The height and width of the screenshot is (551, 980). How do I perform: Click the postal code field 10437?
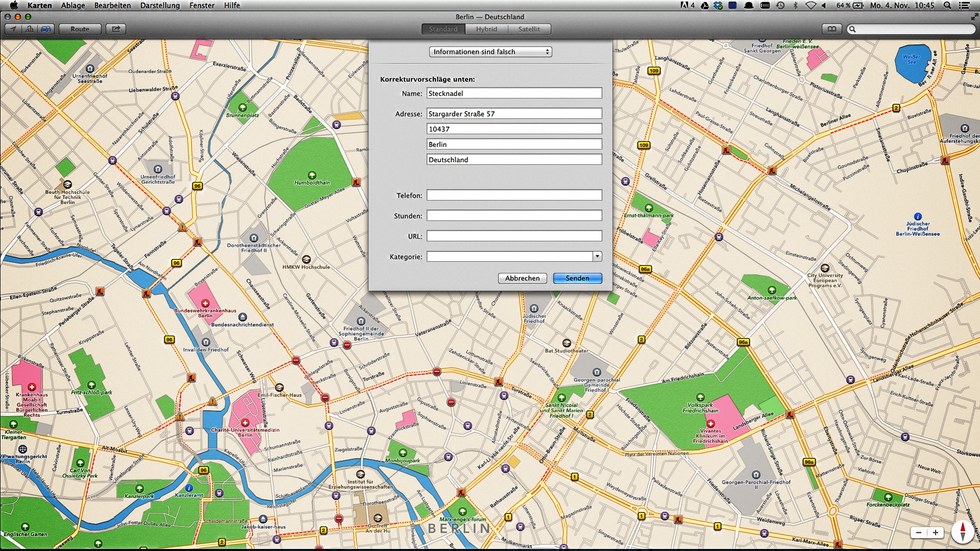point(514,129)
